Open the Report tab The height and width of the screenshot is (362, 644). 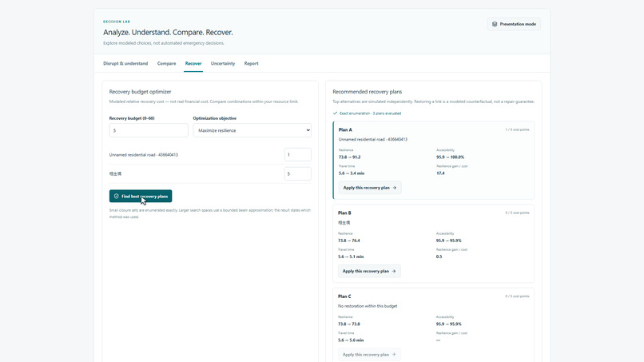point(252,64)
